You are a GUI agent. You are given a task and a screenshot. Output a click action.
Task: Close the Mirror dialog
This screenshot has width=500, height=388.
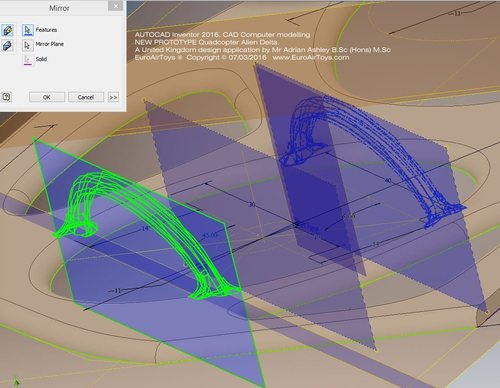pos(116,6)
